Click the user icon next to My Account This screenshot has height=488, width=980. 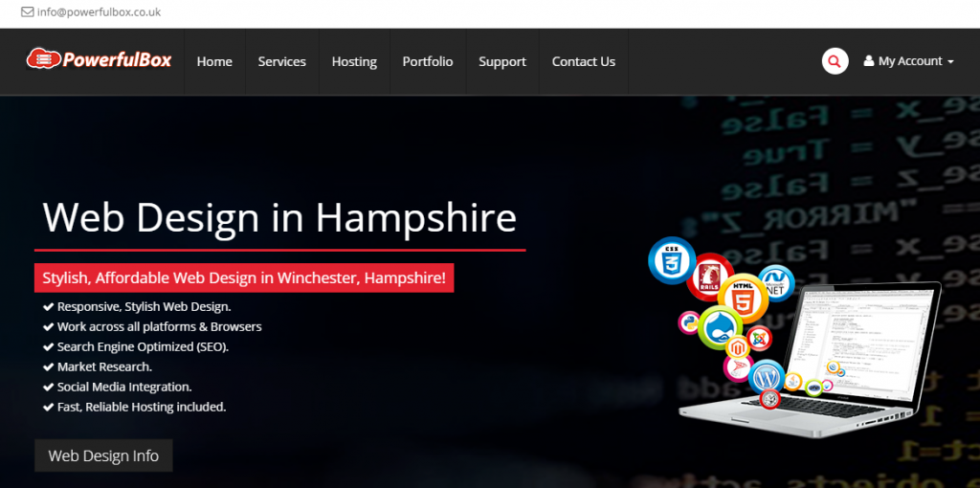[869, 61]
